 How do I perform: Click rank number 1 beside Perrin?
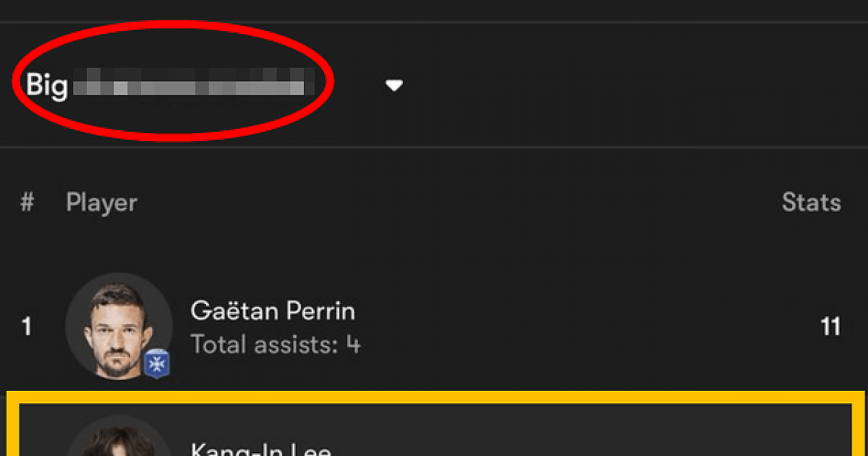point(27,327)
